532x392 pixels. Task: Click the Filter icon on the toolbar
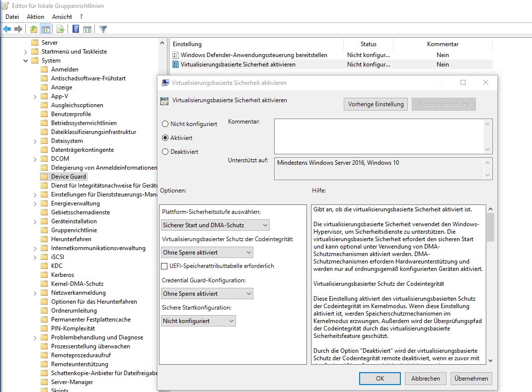click(103, 29)
